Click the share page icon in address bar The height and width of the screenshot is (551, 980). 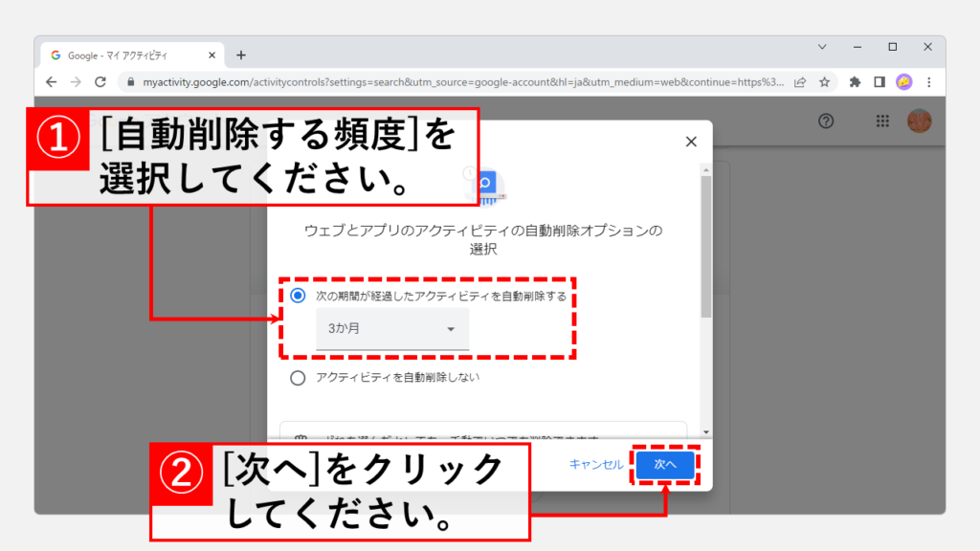pos(799,82)
